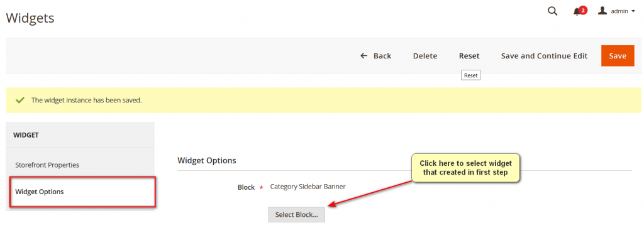The image size is (644, 240).
Task: Delete the widget using the Delete button
Action: click(x=425, y=56)
